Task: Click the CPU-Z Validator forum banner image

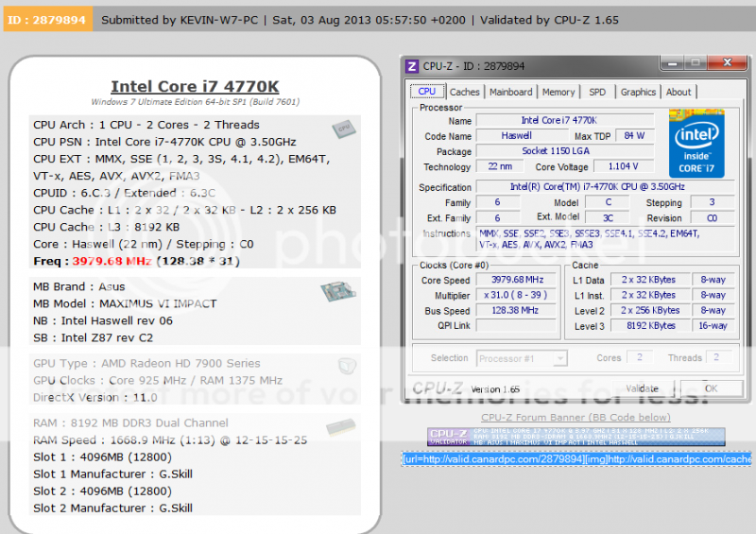Action: tap(576, 437)
